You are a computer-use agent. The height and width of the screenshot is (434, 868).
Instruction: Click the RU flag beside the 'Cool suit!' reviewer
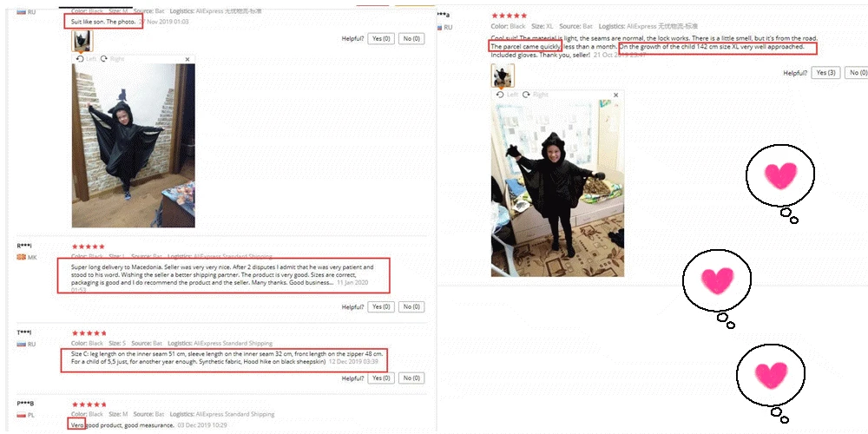click(x=439, y=27)
